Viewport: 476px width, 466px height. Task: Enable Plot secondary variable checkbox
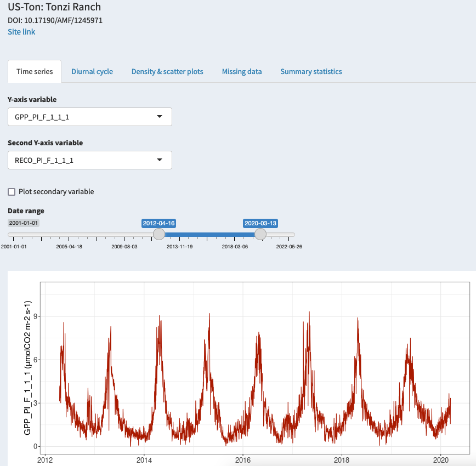(x=12, y=192)
